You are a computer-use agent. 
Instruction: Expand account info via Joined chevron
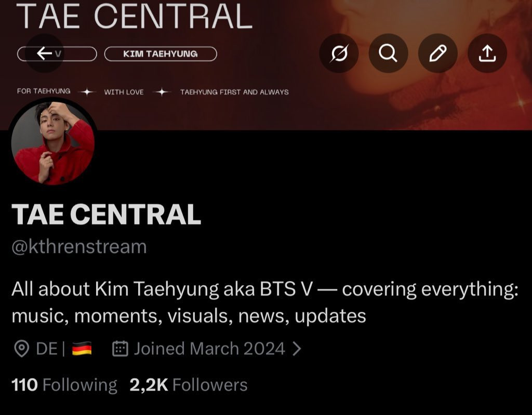tap(297, 349)
